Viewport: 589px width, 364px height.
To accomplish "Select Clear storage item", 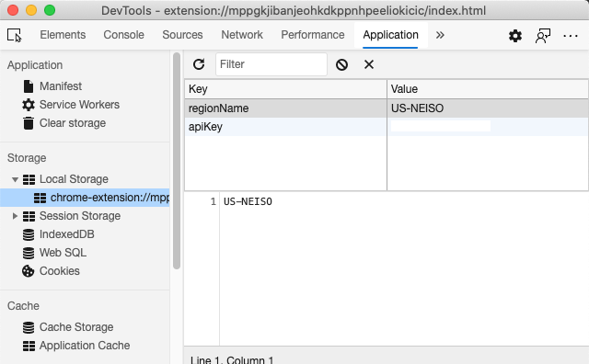I will [x=73, y=123].
